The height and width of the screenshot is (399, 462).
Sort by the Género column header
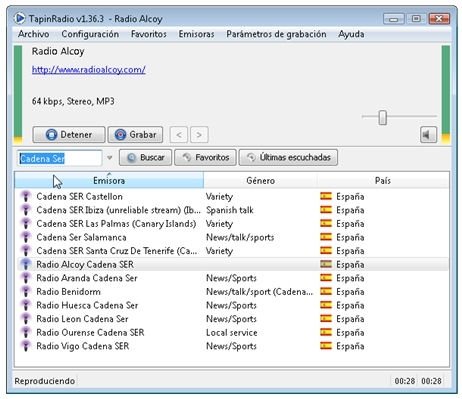(x=260, y=180)
